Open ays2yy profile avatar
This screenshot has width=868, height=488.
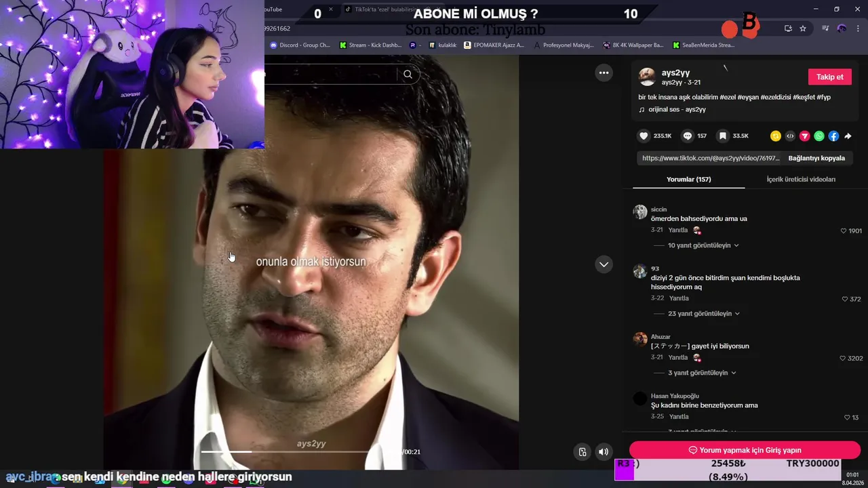click(648, 77)
